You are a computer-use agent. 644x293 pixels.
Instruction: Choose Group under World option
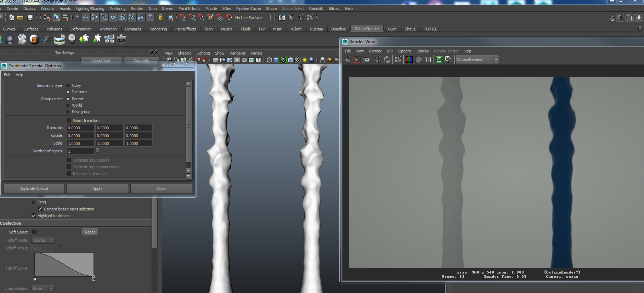coord(68,105)
